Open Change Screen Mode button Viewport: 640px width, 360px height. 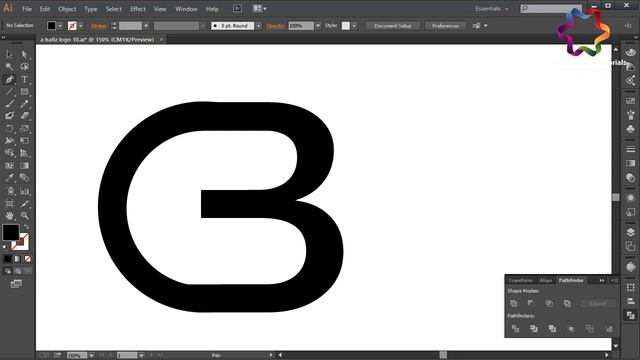tap(16, 284)
